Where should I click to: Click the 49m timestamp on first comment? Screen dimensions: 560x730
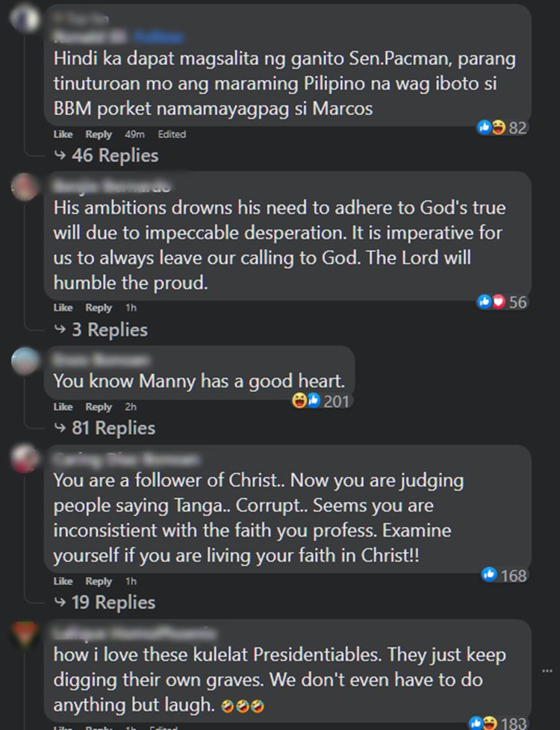(134, 134)
